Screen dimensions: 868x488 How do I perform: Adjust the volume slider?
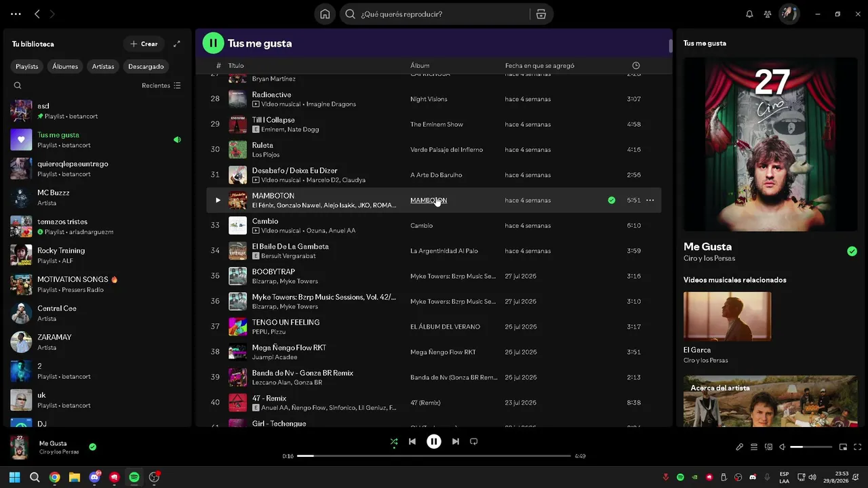point(811,447)
